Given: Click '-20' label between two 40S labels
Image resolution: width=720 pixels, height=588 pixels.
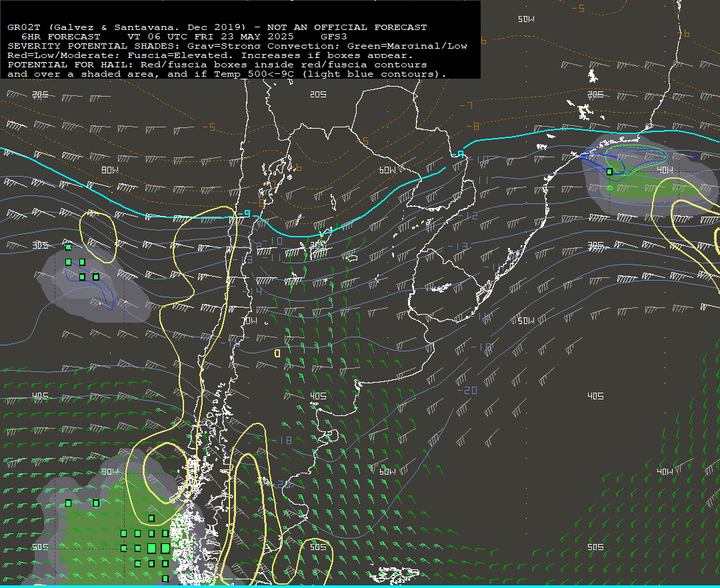Looking at the screenshot, I should [x=467, y=390].
